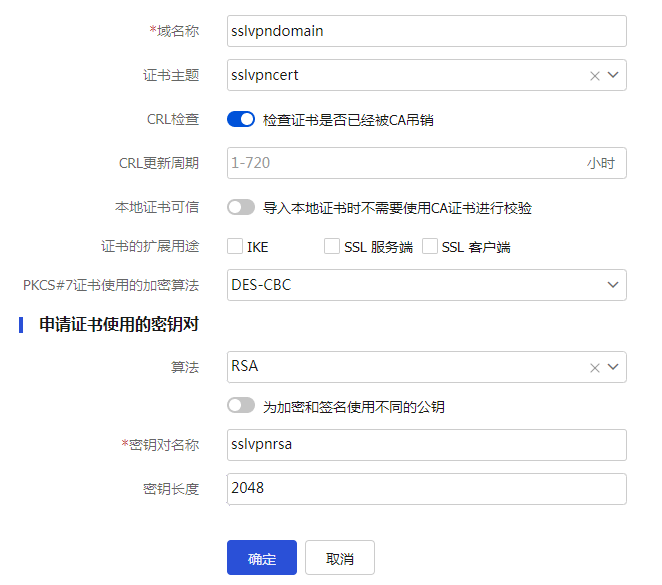The height and width of the screenshot is (585, 662).
Task: Toggle 为加密和签名使用不同的公钥 switch
Action: tap(241, 406)
